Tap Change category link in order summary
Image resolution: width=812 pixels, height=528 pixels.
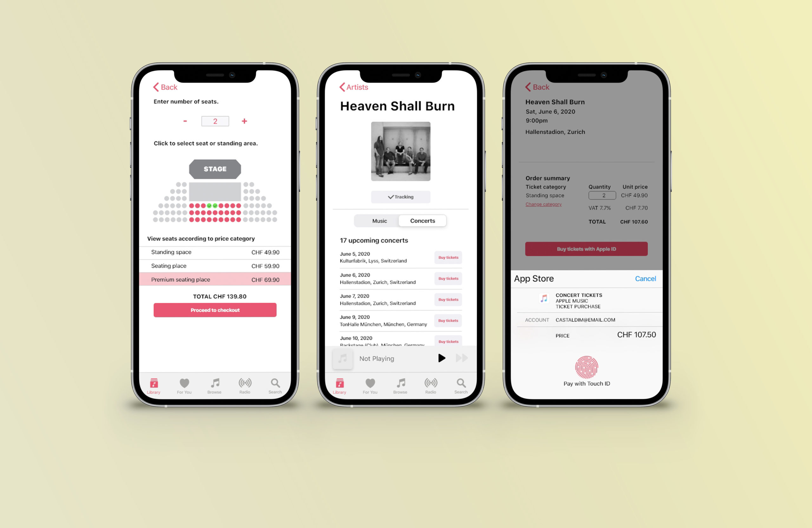[542, 204]
